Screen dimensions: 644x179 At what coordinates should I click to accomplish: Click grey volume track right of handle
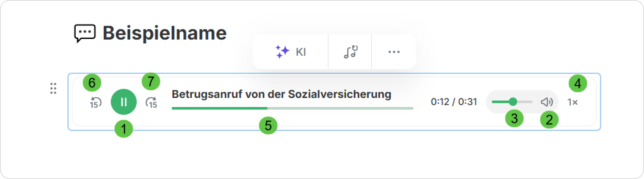(525, 102)
